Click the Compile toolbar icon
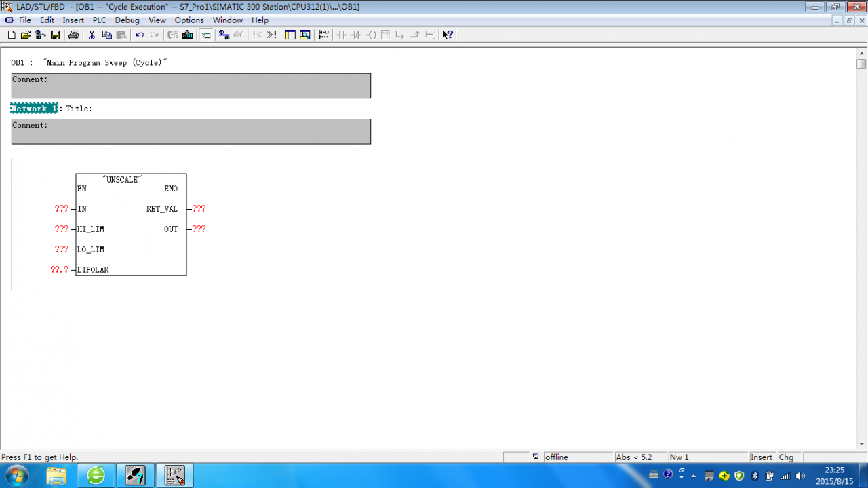This screenshot has width=868, height=488. coord(173,35)
